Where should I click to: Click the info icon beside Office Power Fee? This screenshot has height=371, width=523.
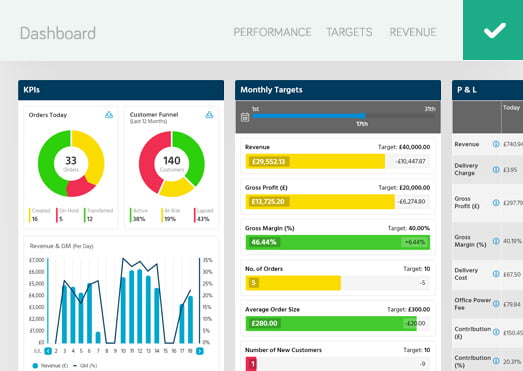click(496, 304)
